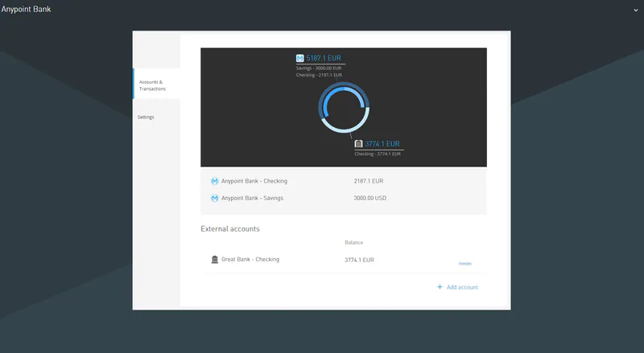
Task: Click the MuleSoft icon next to 5187.1 EUR
Action: coord(300,58)
